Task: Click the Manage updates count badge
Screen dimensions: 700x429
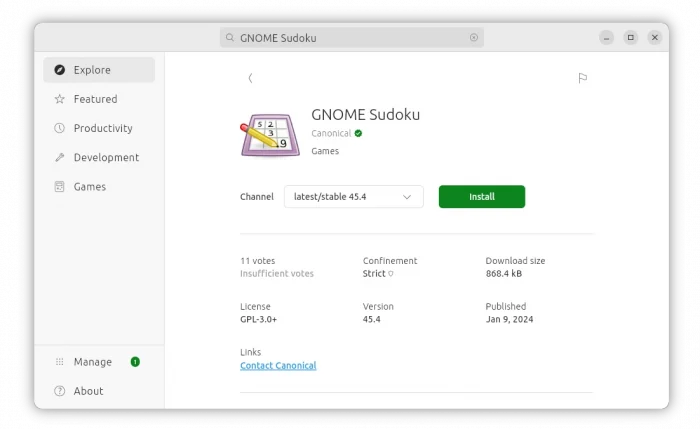Action: [x=135, y=362]
